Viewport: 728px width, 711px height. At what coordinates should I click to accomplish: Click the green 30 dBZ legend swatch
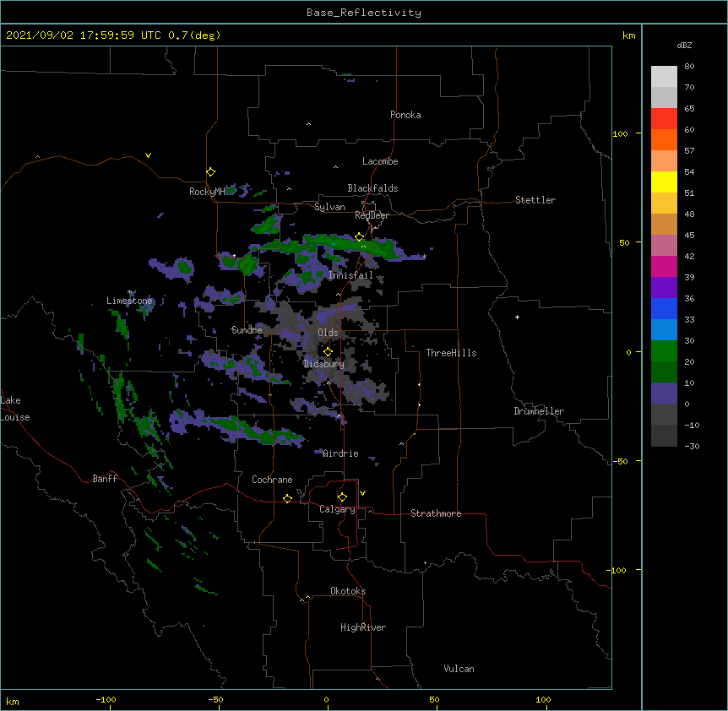tap(664, 351)
